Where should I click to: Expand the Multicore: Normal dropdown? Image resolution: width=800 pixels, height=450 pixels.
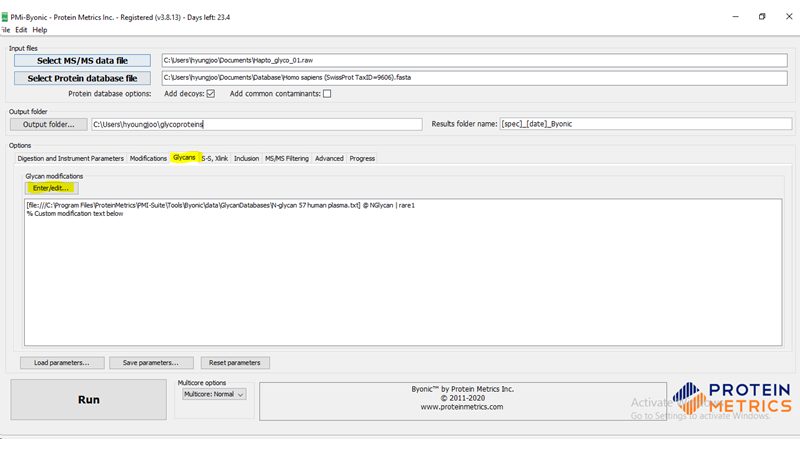[x=214, y=394]
